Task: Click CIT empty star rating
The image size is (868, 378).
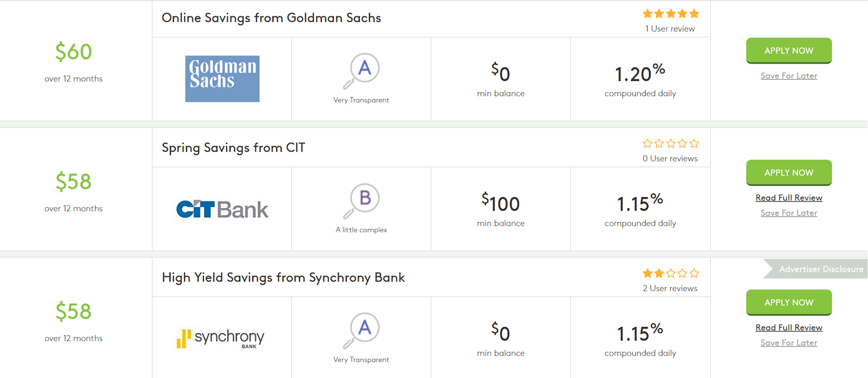Action: [x=671, y=144]
